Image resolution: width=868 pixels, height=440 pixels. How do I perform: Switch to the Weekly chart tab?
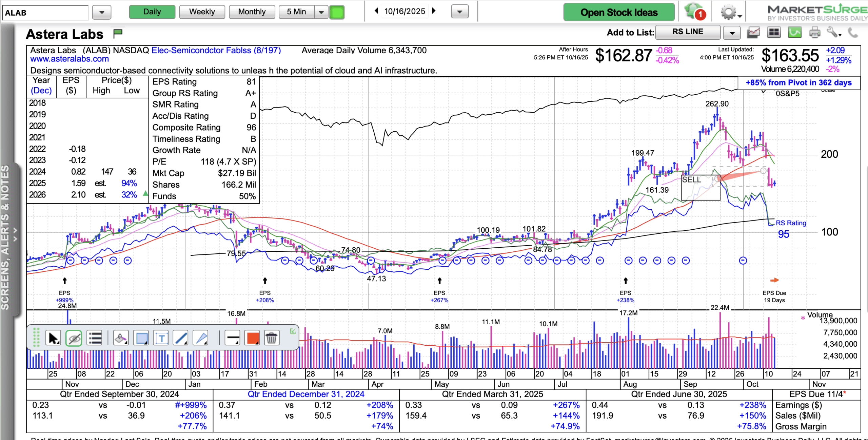coord(202,12)
